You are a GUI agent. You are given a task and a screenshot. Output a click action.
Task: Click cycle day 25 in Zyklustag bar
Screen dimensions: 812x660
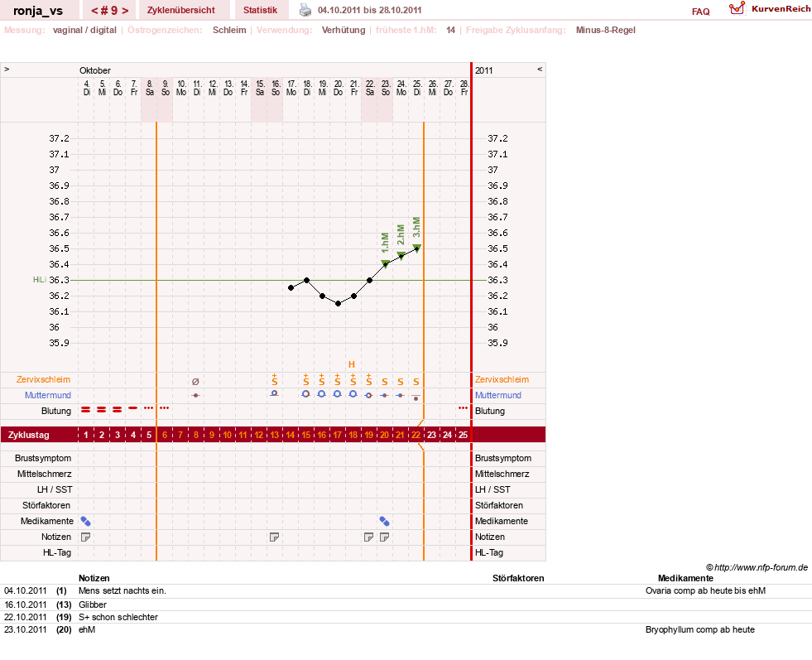[463, 435]
